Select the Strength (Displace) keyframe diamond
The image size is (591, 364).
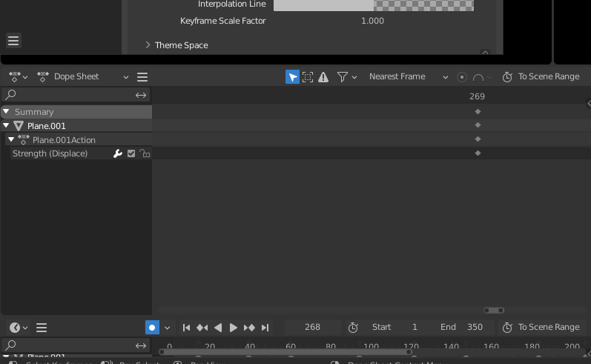(x=478, y=153)
